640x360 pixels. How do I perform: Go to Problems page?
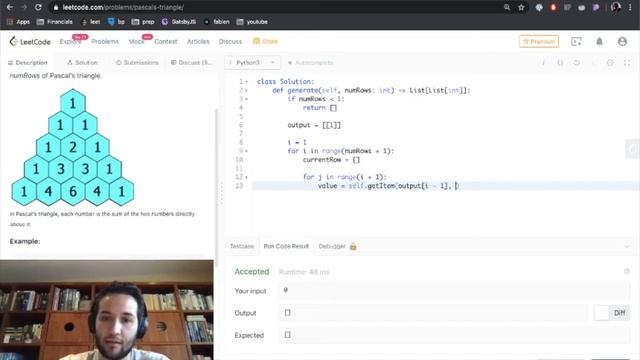click(x=105, y=41)
